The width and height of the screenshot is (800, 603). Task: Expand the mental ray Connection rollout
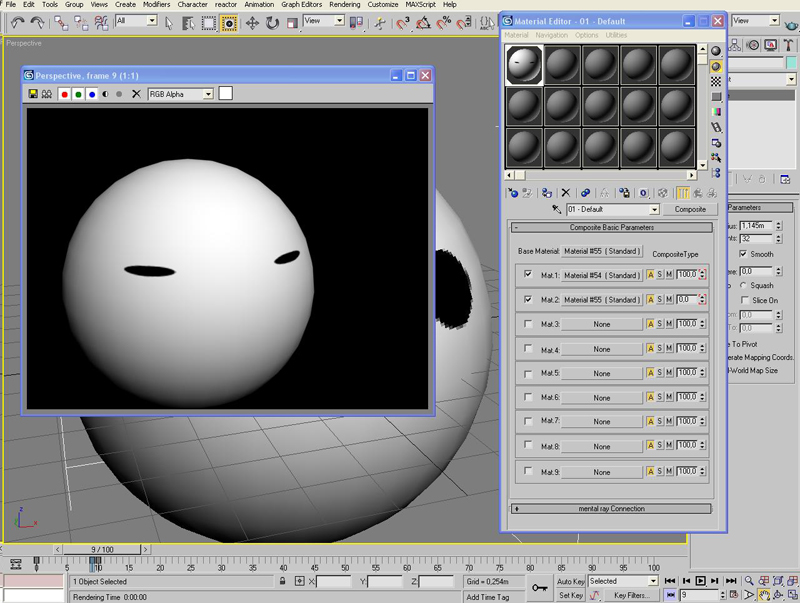[611, 509]
